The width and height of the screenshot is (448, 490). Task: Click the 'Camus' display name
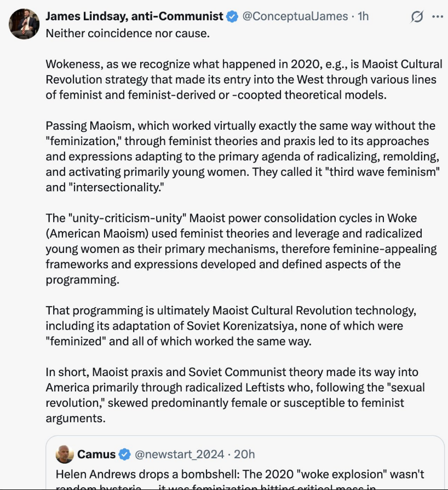pos(96,454)
